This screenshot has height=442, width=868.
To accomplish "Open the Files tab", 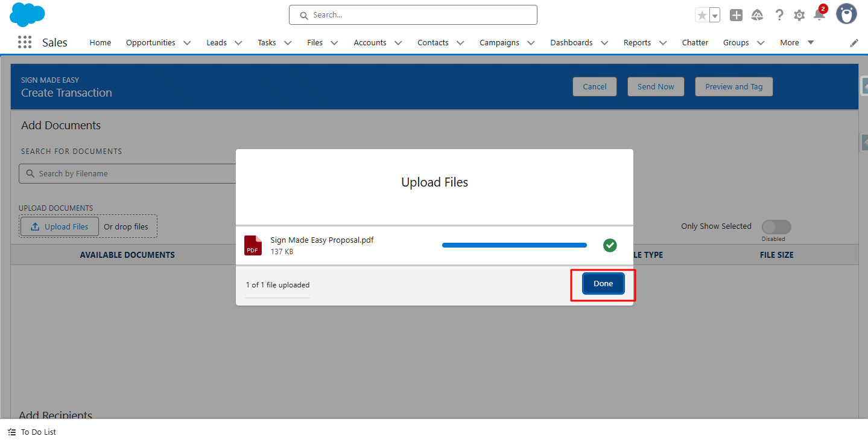I will coord(315,43).
